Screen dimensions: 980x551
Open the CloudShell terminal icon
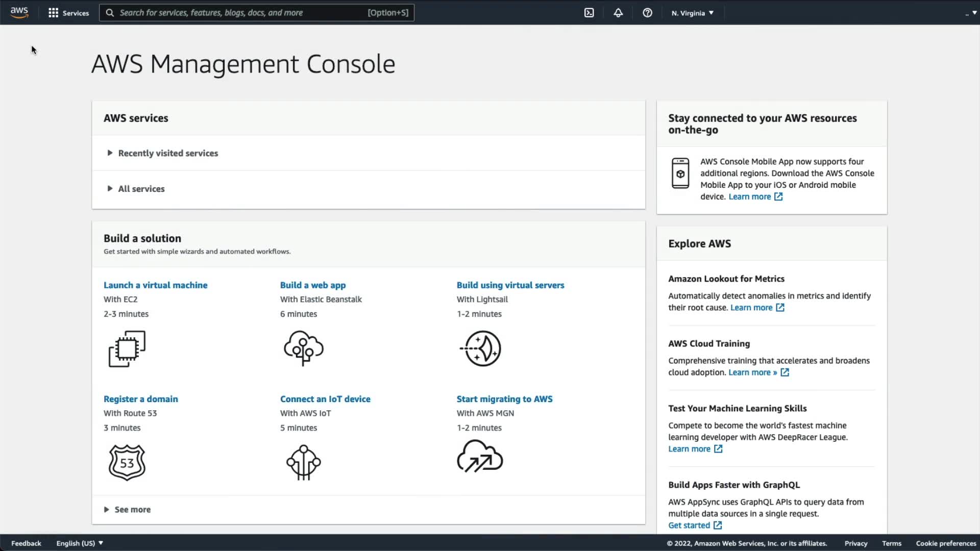click(589, 13)
